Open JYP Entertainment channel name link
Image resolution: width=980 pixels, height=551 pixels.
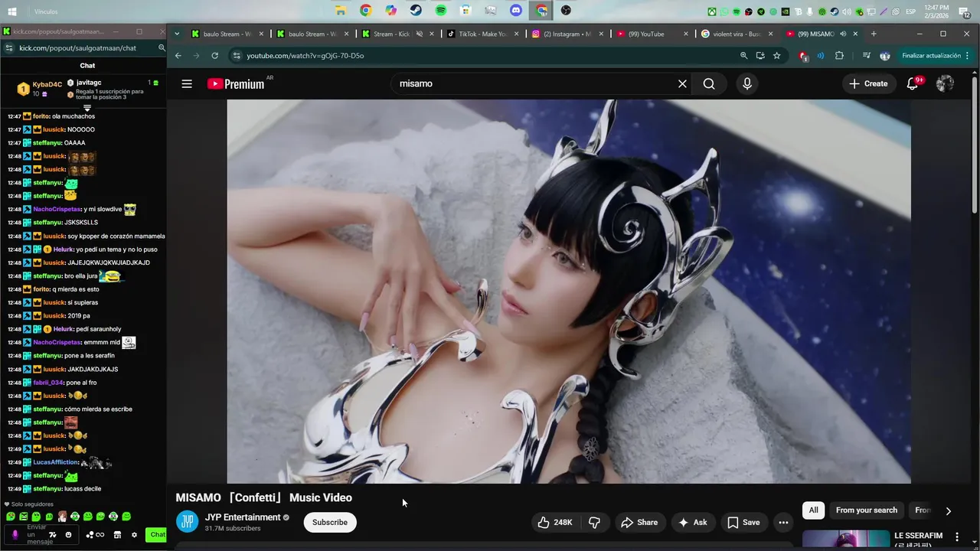tap(242, 517)
